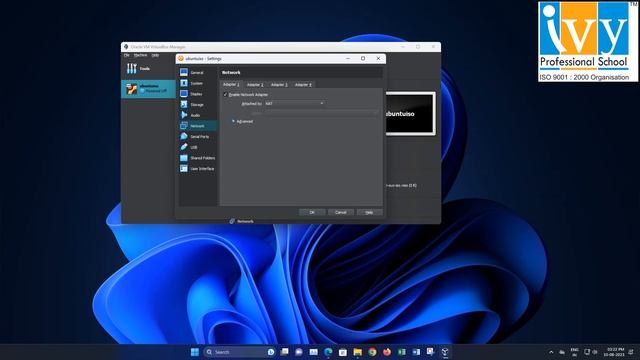Open File Explorer from taskbar

point(358,352)
